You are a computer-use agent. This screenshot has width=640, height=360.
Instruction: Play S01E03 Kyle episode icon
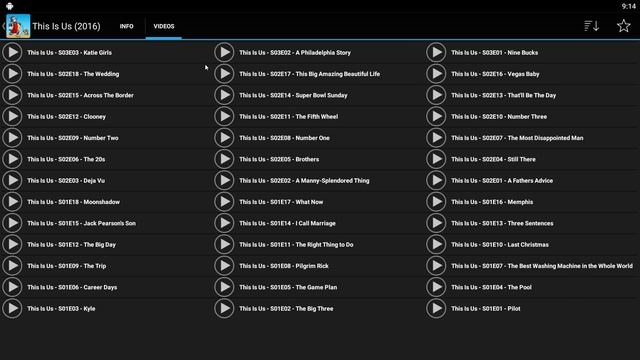point(12,309)
